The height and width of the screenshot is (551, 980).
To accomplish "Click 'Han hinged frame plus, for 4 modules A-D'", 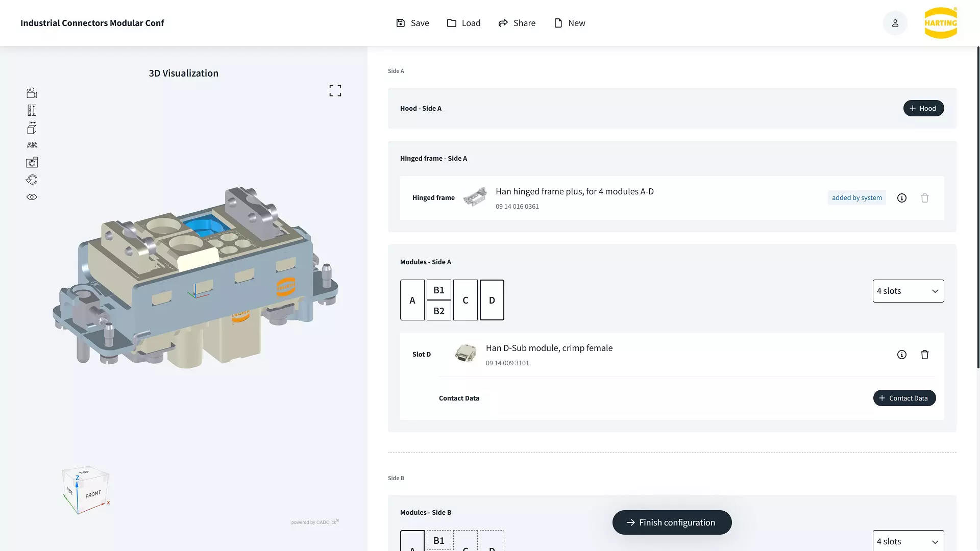I will pos(575,191).
